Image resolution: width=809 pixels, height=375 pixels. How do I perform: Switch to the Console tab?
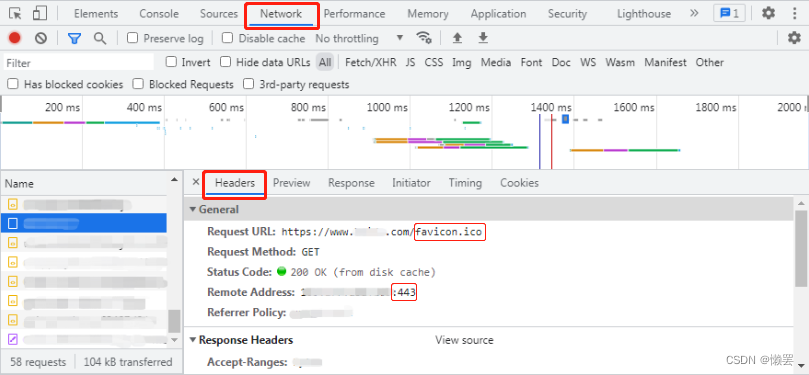click(159, 14)
